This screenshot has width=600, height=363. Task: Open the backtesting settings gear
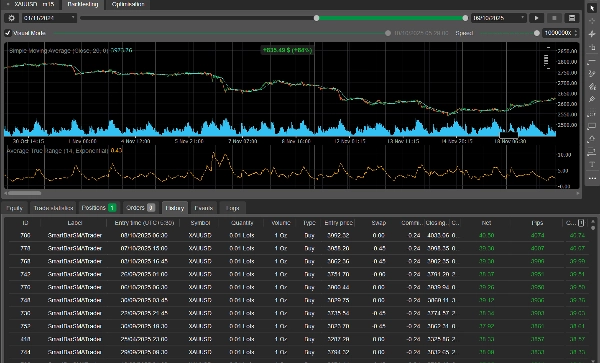point(11,18)
